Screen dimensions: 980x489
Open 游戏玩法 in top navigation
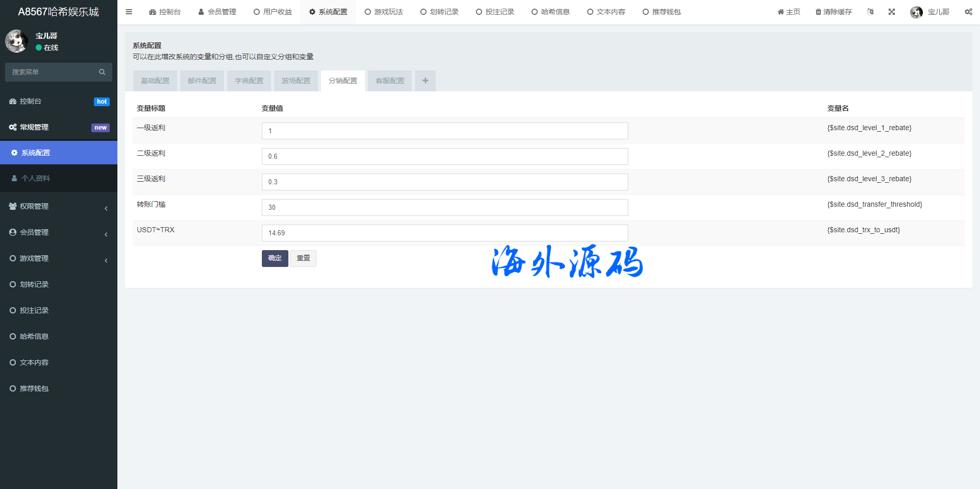click(x=384, y=12)
